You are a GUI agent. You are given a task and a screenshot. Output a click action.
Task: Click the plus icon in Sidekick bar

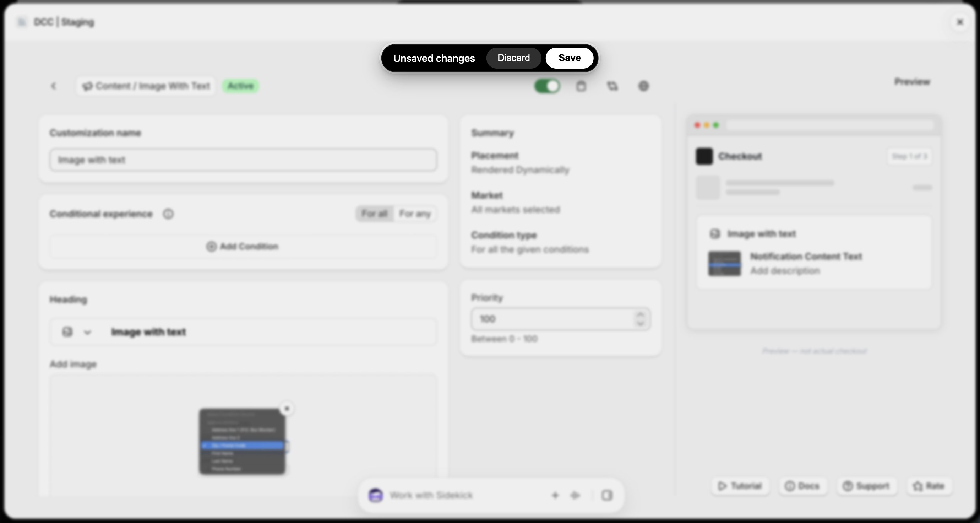(555, 495)
